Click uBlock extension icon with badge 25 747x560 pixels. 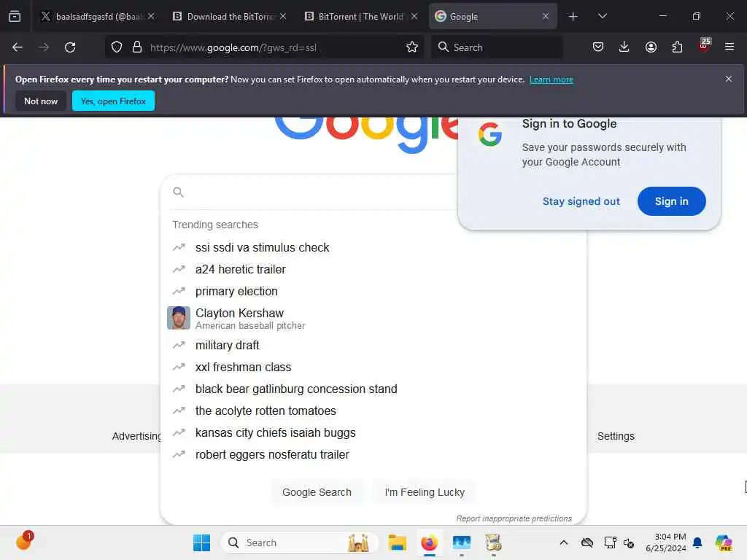[704, 45]
